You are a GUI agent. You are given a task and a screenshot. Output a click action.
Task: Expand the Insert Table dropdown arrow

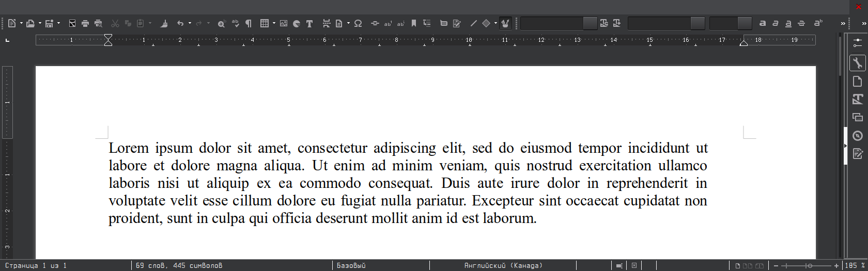(x=274, y=23)
